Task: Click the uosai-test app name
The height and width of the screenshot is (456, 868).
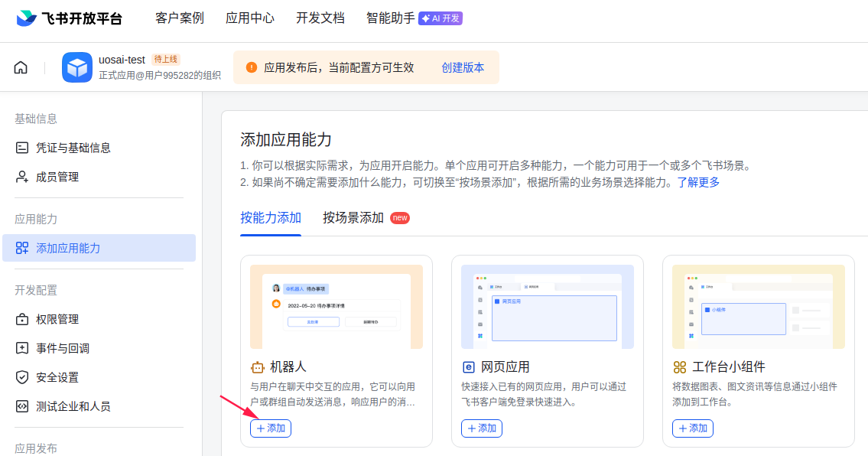Action: point(122,59)
